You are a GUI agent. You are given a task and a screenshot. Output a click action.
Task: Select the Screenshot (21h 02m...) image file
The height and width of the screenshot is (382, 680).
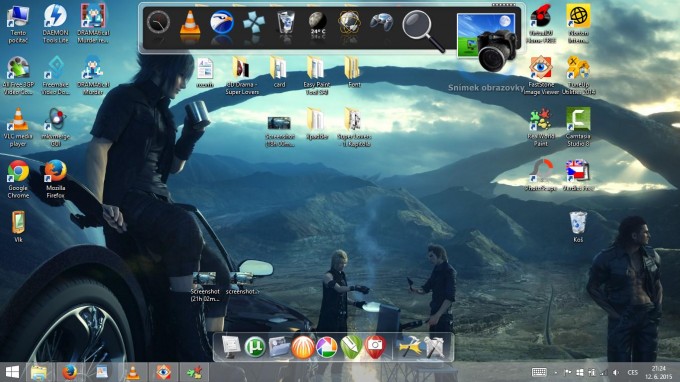205,286
